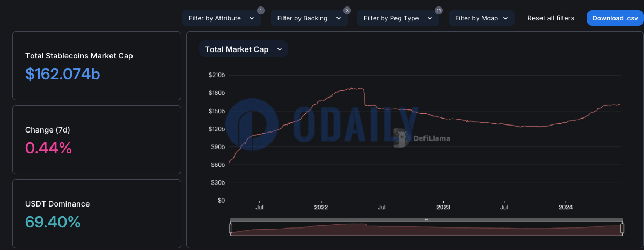
Task: Expand the Filter by Peg Type dropdown
Action: pyautogui.click(x=398, y=18)
